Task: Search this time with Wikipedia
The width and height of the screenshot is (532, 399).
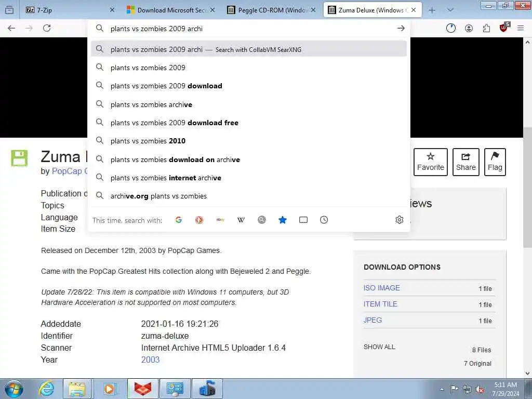Action: coord(241,220)
